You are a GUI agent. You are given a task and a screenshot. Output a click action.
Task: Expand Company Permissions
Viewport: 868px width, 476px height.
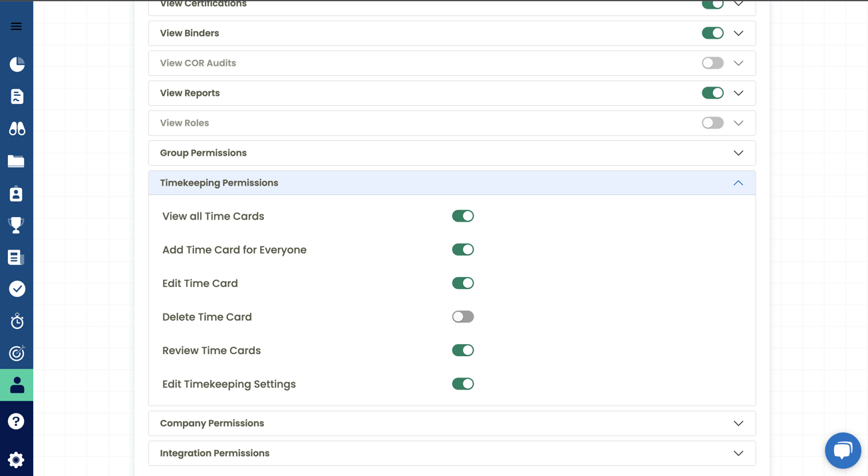(738, 423)
